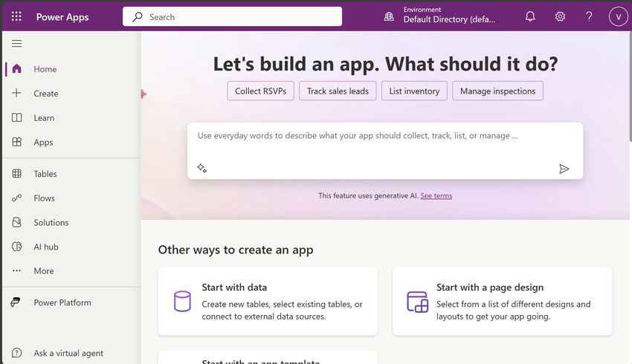This screenshot has height=364, width=632.
Task: Click the virtual agent chat icon
Action: click(16, 353)
